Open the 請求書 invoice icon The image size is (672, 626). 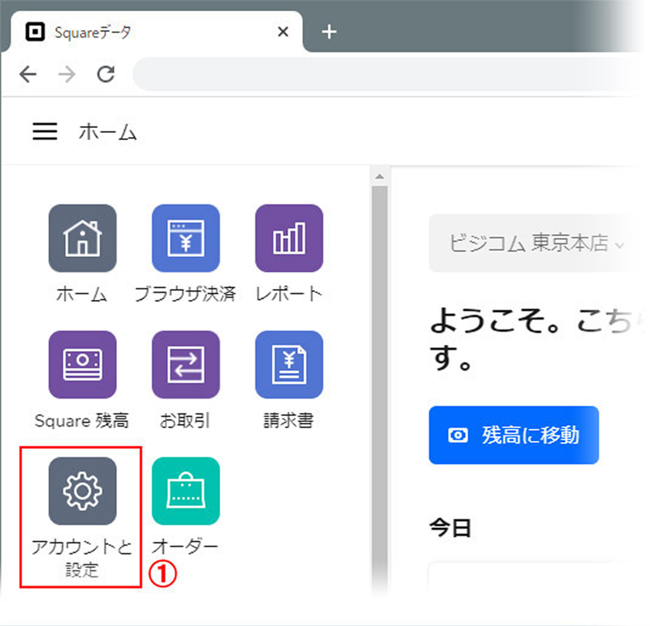coord(289,364)
